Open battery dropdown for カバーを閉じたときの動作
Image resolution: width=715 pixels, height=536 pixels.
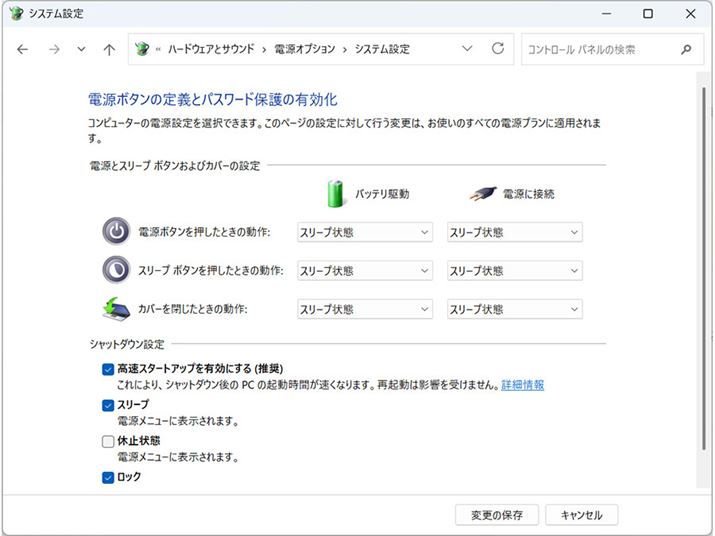point(365,309)
